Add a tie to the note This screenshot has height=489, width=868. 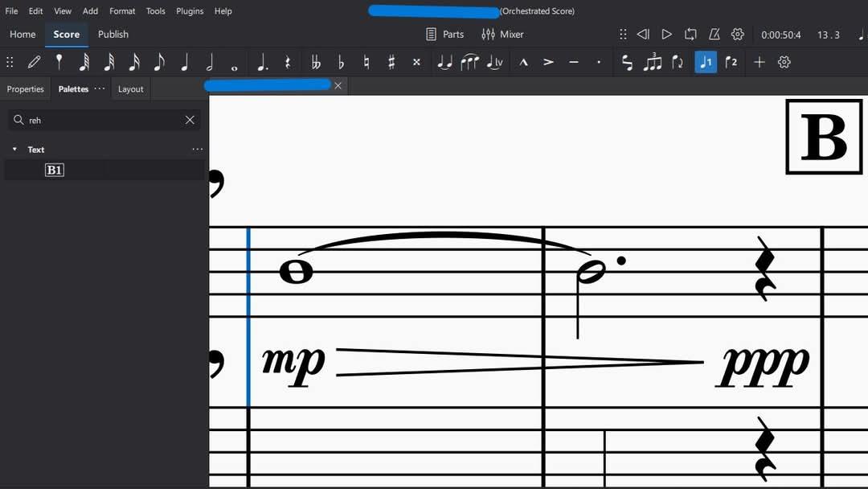pyautogui.click(x=444, y=62)
